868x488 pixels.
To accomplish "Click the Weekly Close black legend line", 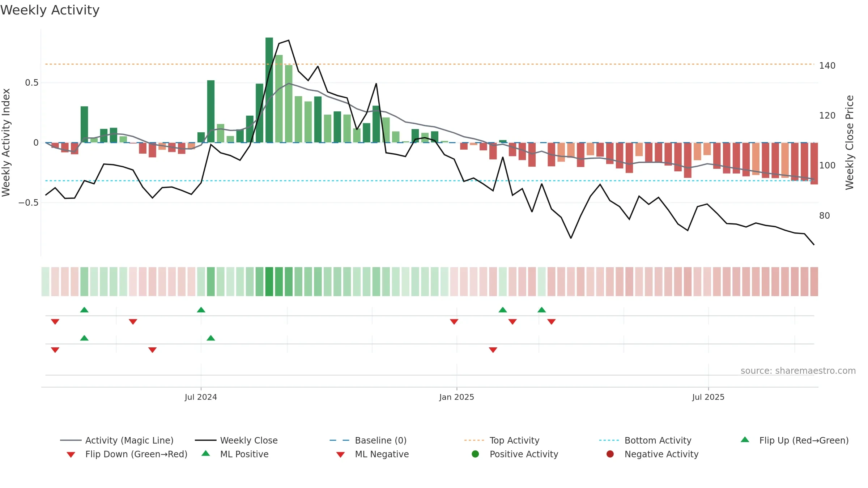I will tap(205, 440).
